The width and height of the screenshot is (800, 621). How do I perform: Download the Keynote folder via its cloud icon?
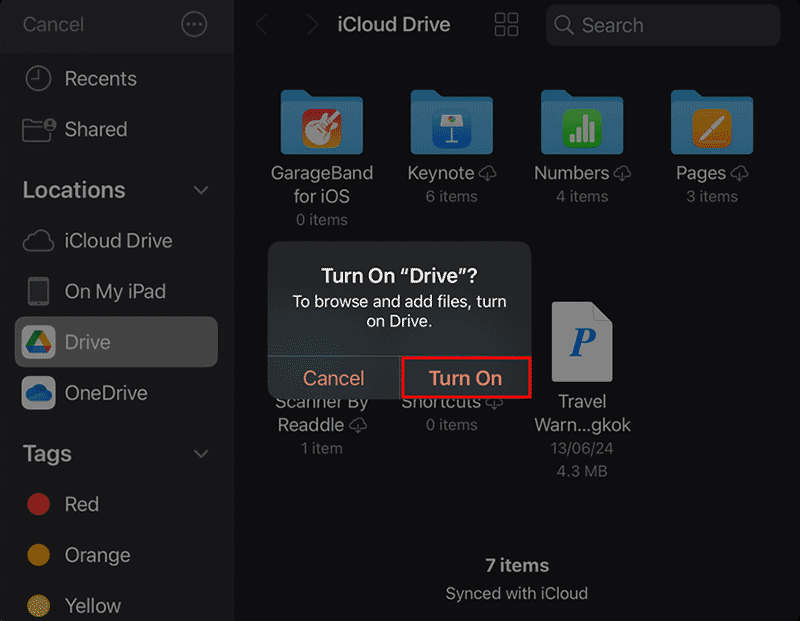point(489,172)
